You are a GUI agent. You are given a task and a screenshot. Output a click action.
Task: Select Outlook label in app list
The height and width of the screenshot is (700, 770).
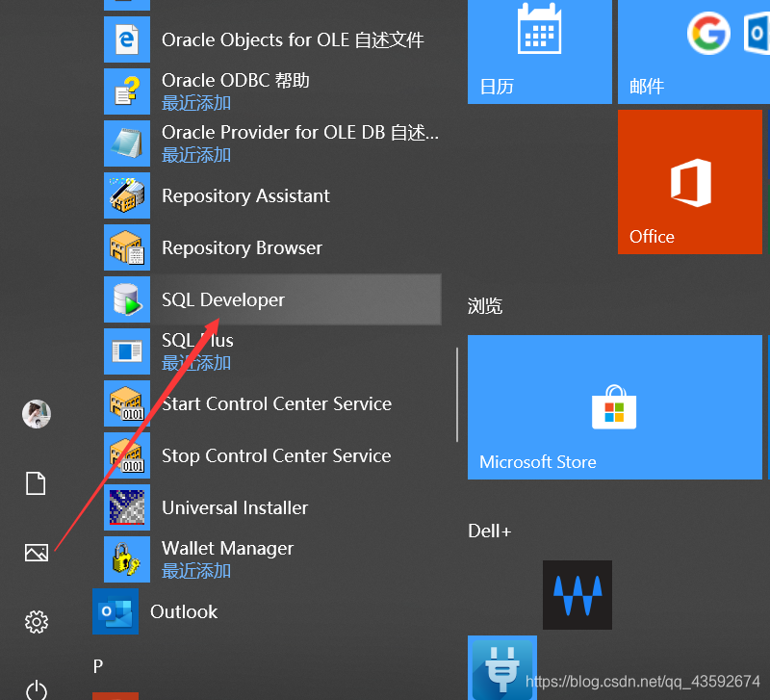point(184,611)
